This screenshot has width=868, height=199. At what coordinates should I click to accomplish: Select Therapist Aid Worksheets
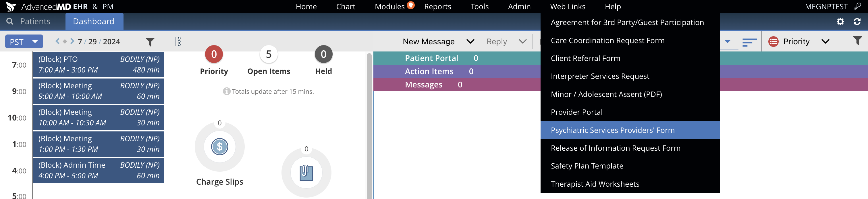point(630,184)
